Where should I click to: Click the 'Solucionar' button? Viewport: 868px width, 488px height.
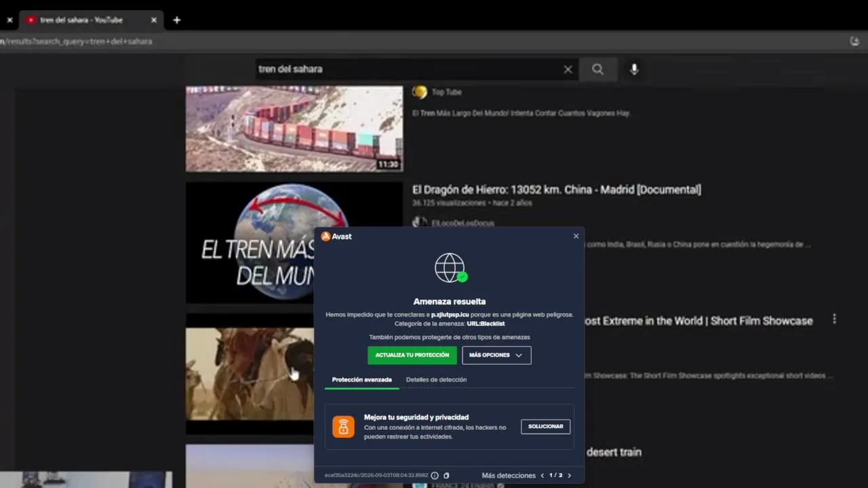[x=546, y=426]
